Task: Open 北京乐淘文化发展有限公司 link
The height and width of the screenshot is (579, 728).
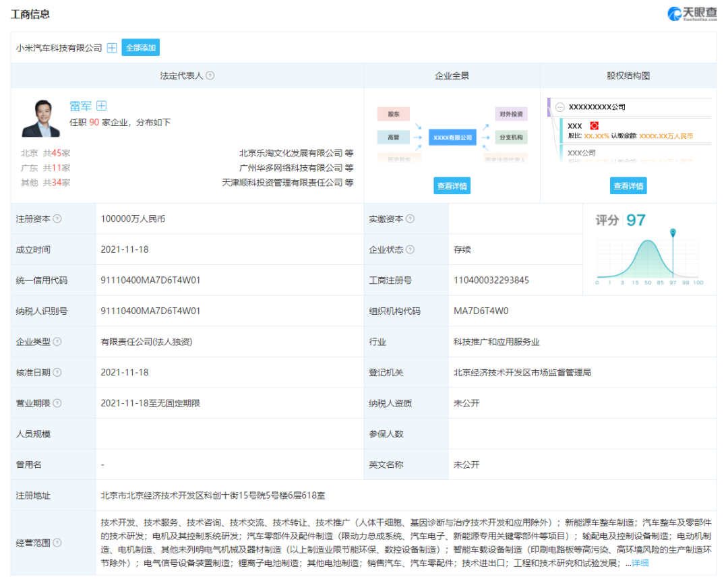Action: coord(291,153)
